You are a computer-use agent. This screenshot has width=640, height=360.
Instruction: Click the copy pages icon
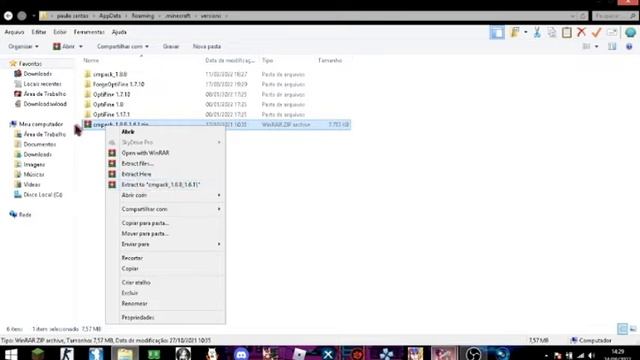tap(552, 32)
